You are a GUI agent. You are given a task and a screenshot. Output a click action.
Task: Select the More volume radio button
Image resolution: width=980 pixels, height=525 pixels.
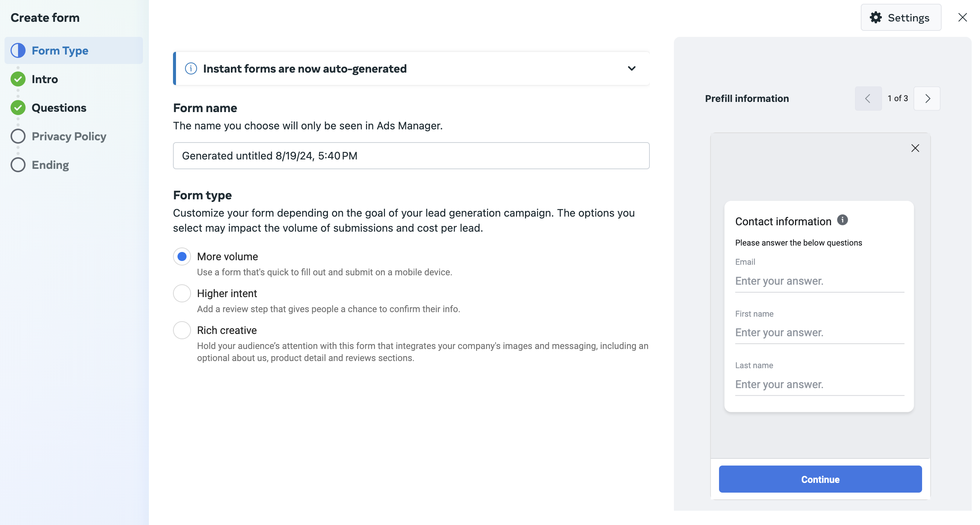click(x=182, y=256)
